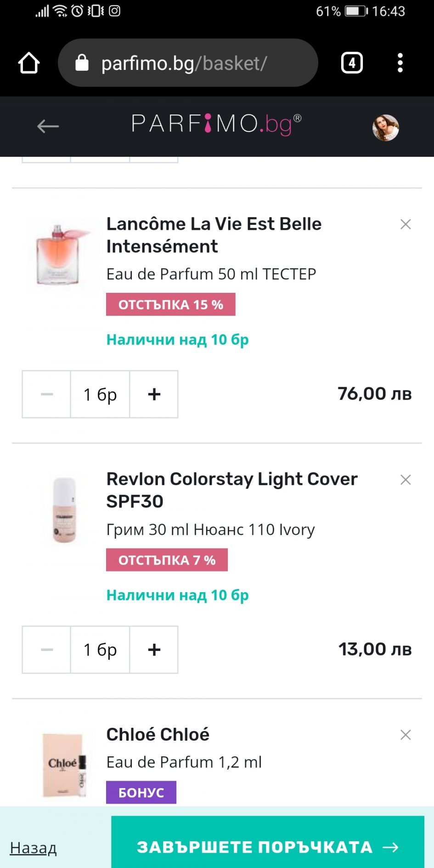434x868 pixels.
Task: Decrease Lancôme perfume quantity with minus
Action: point(47,394)
